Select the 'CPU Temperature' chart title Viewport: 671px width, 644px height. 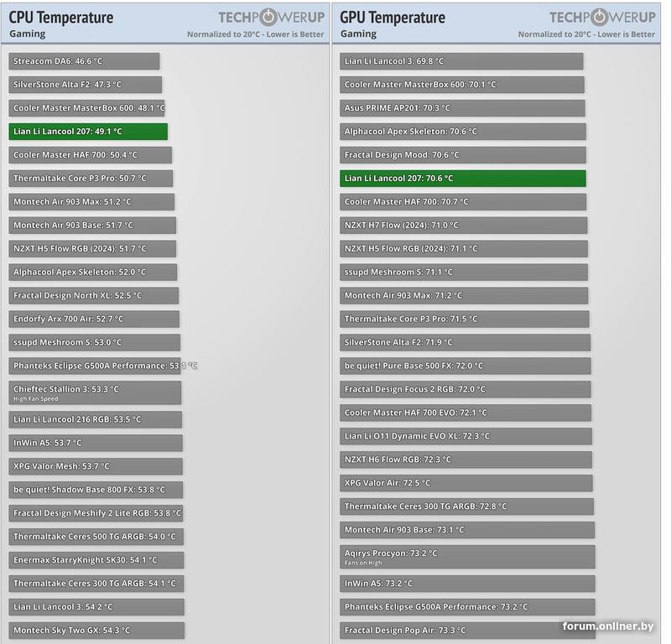[x=61, y=18]
